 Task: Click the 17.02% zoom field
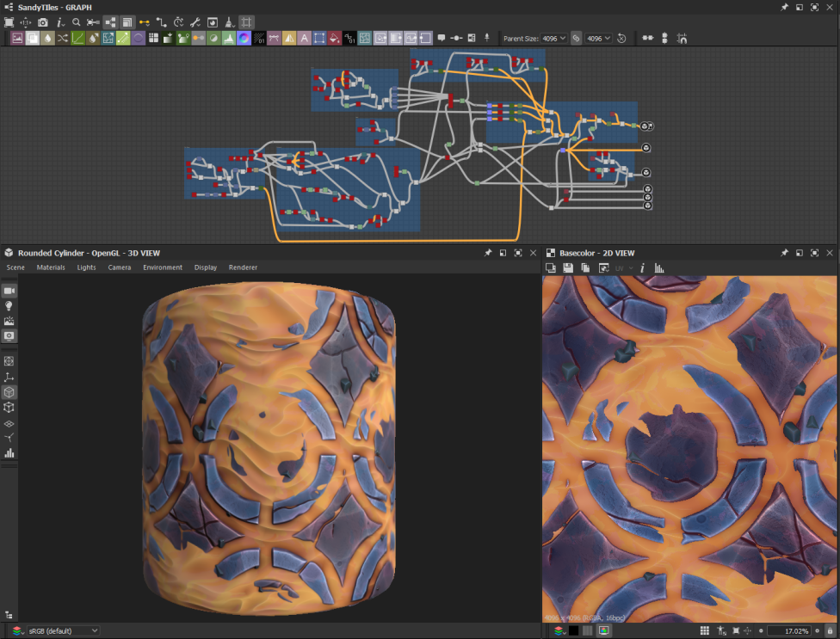tap(788, 631)
